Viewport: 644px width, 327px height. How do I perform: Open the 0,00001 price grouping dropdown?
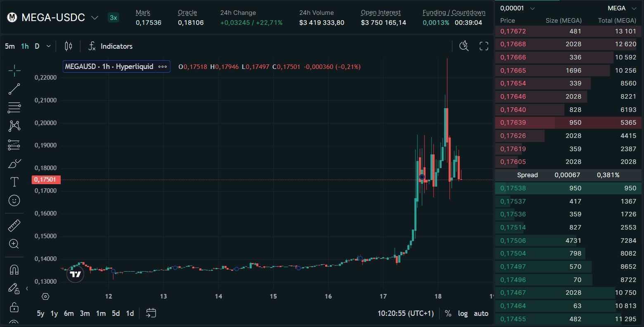(x=518, y=8)
